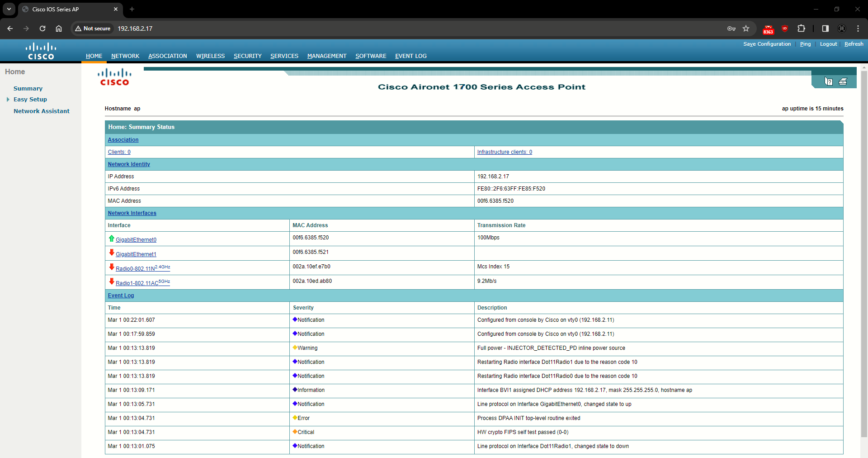Click the Information severity entry
Image resolution: width=868 pixels, height=458 pixels.
(311, 390)
